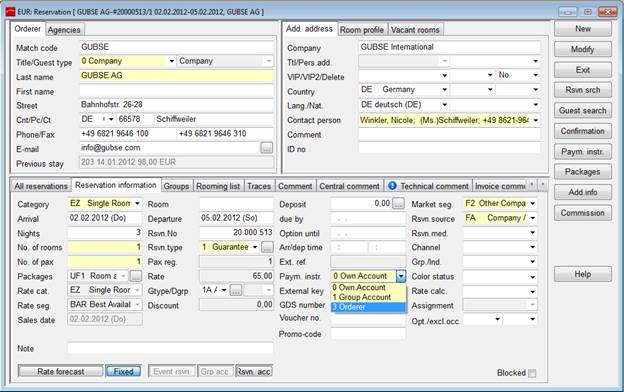Click the Departure date field
The image size is (624, 392).
click(236, 218)
